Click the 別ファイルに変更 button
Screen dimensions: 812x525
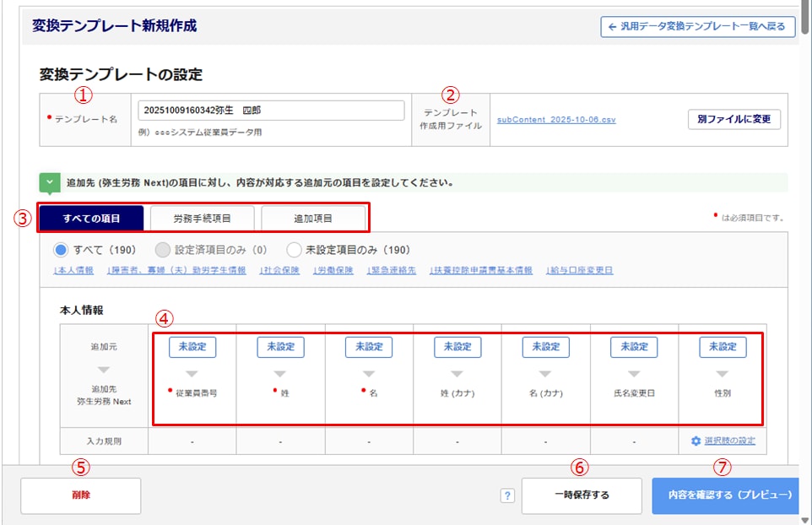(734, 119)
